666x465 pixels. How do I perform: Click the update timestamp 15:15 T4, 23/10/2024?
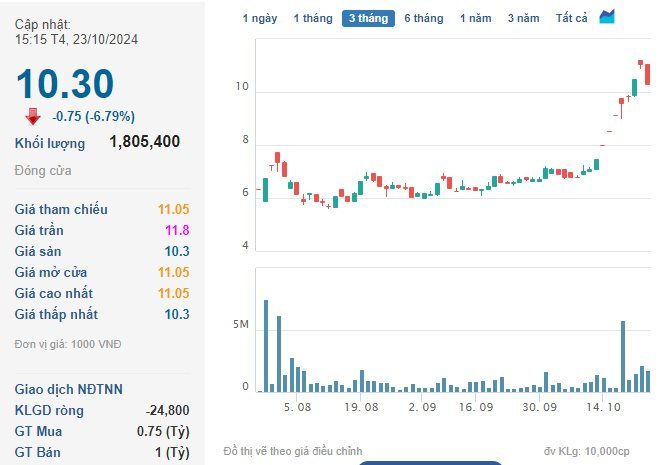76,39
